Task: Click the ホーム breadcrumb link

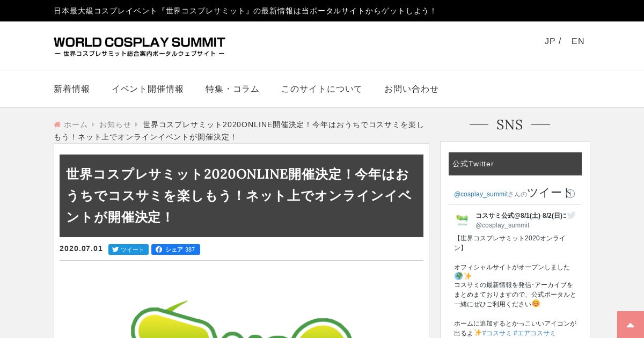Action: pyautogui.click(x=76, y=124)
